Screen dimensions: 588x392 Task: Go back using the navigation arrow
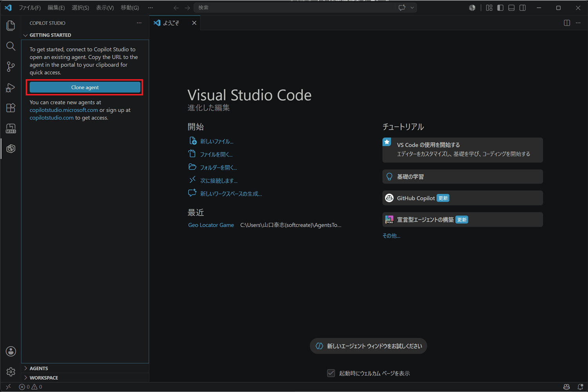[x=176, y=8]
